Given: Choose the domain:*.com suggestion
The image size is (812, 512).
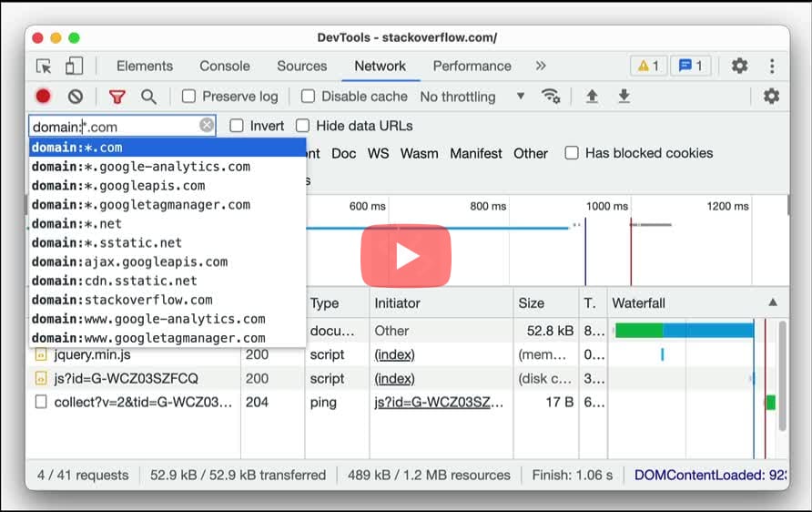Looking at the screenshot, I should pyautogui.click(x=167, y=148).
